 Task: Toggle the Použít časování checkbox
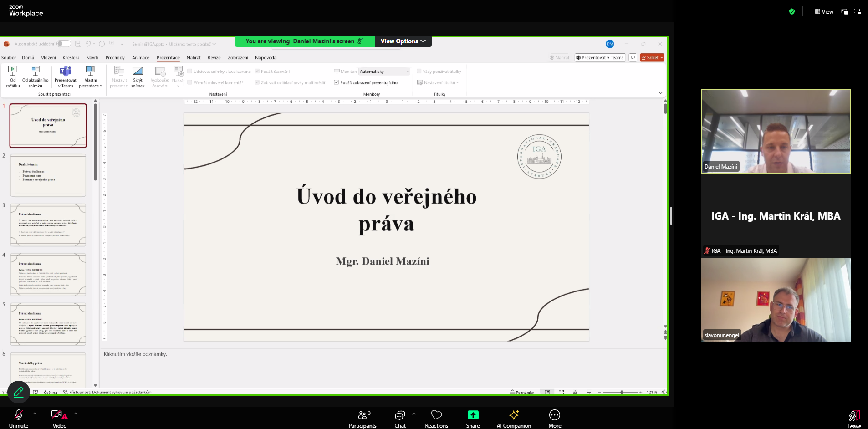coord(257,71)
